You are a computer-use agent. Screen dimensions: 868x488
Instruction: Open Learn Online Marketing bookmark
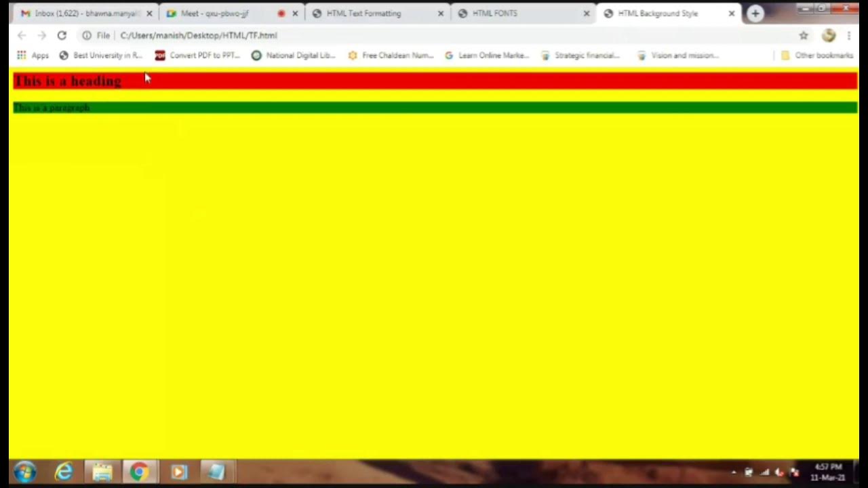point(487,56)
